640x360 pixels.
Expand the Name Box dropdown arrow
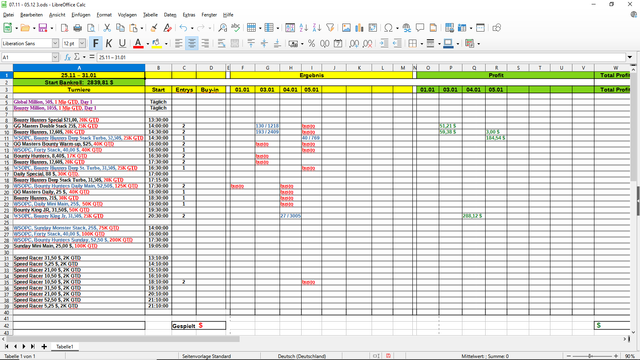coord(55,57)
